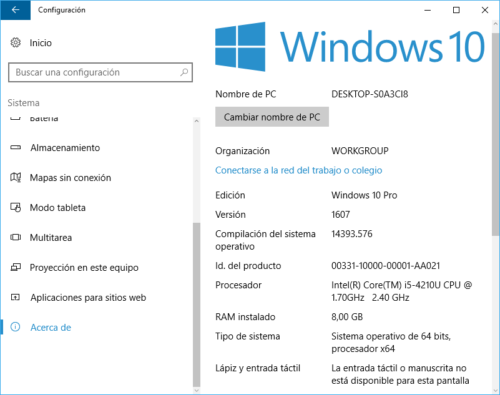Image resolution: width=500 pixels, height=395 pixels.
Task: Open the Aplicaciones para sitios web icon
Action: tap(15, 297)
